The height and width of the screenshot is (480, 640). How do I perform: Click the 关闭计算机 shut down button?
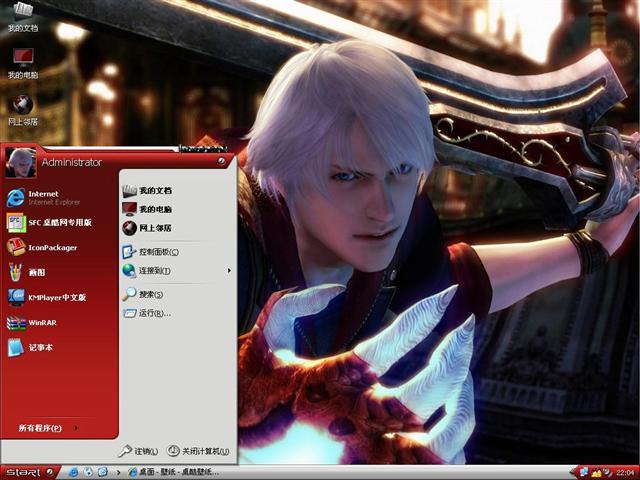point(198,451)
